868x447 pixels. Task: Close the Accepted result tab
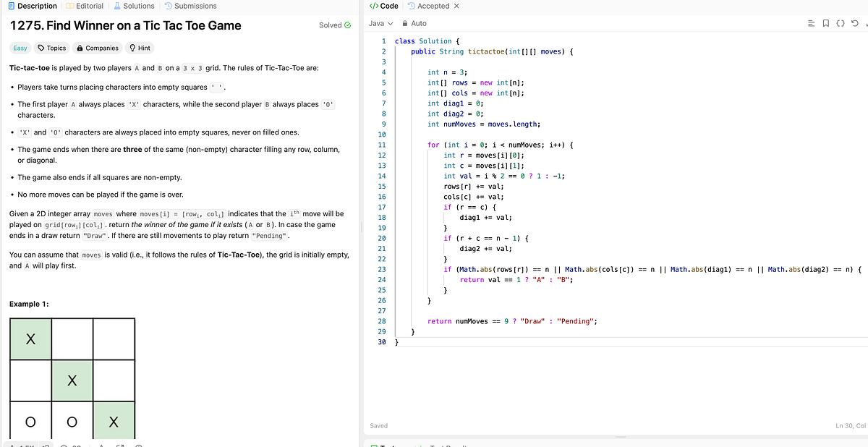tap(456, 6)
